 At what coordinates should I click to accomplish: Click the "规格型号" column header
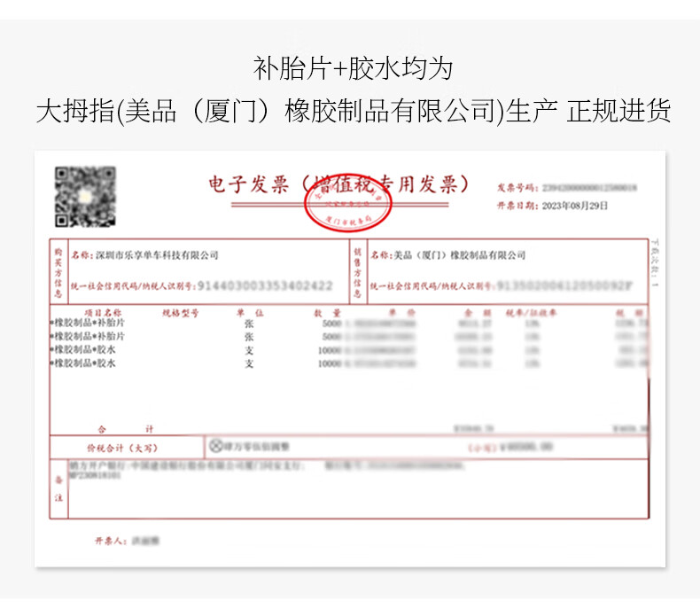181,313
